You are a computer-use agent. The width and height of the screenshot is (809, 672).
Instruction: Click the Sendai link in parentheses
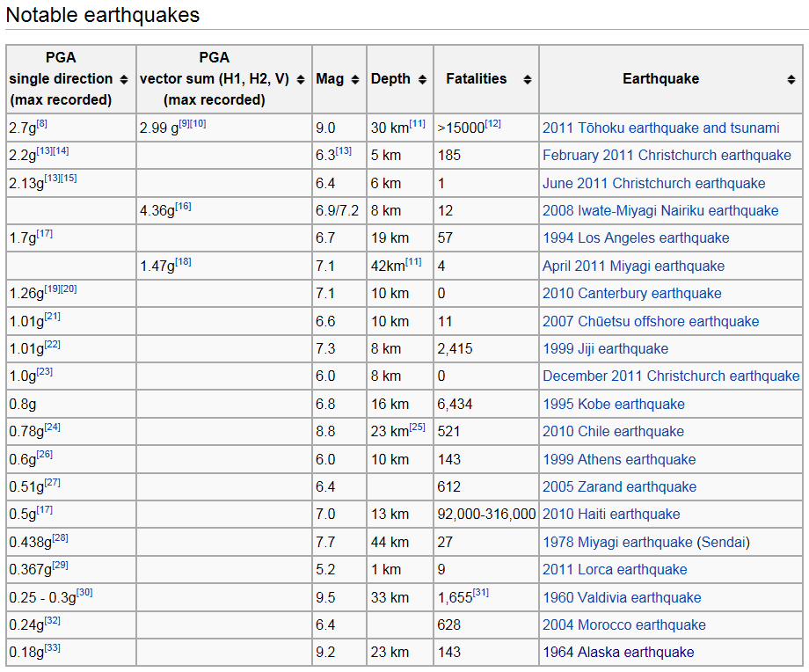click(723, 543)
